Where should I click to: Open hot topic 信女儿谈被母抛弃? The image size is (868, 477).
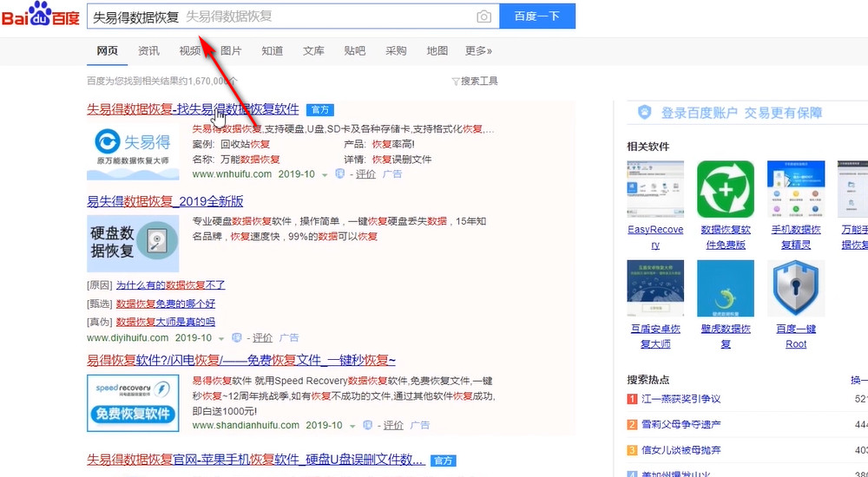click(681, 450)
